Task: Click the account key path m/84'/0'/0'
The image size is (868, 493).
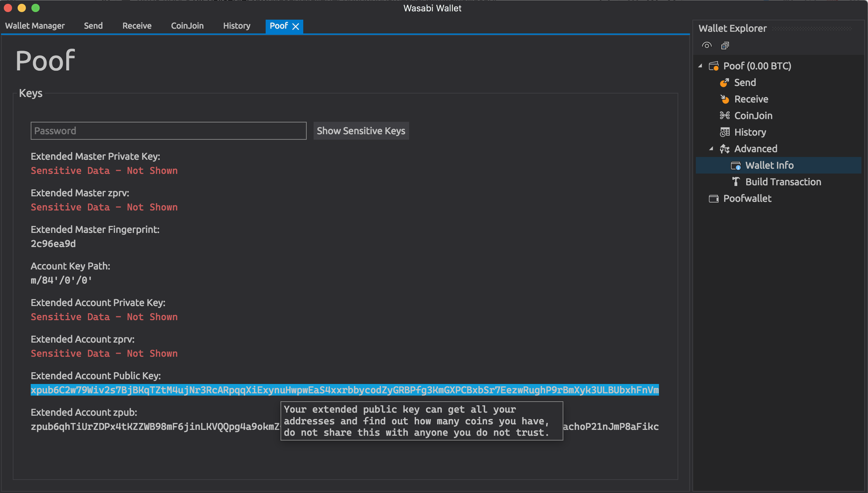Action: (61, 280)
